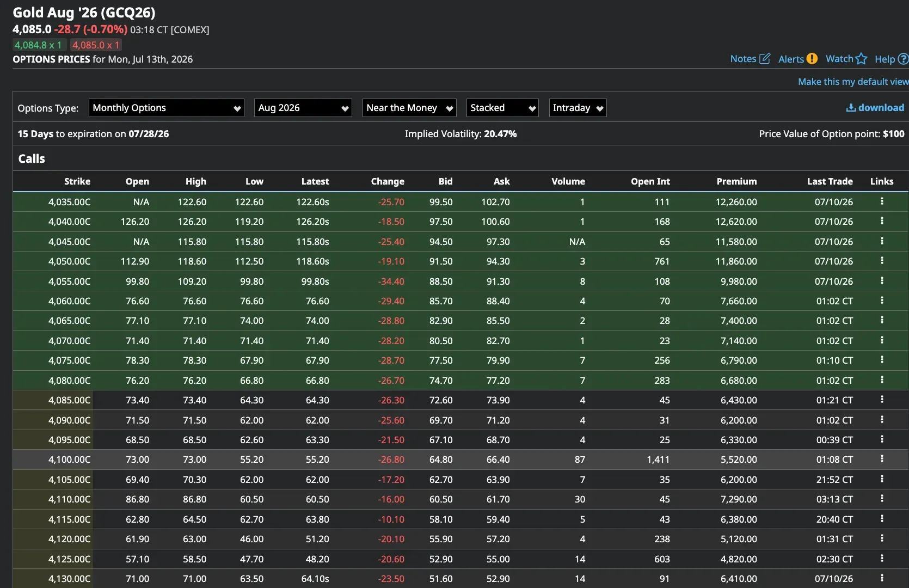
Task: Open the Stacked view dropdown
Action: [x=502, y=108]
